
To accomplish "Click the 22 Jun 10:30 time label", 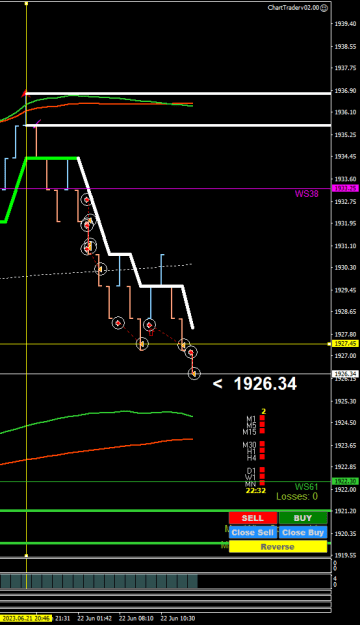I will tap(178, 619).
